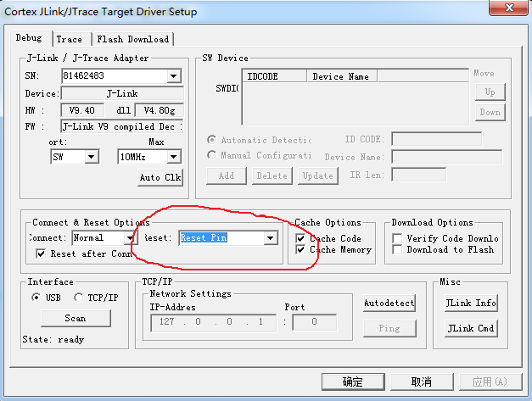Viewport: 532px width, 401px height.
Task: Select the TCP/IP interface radio button
Action: tap(78, 298)
